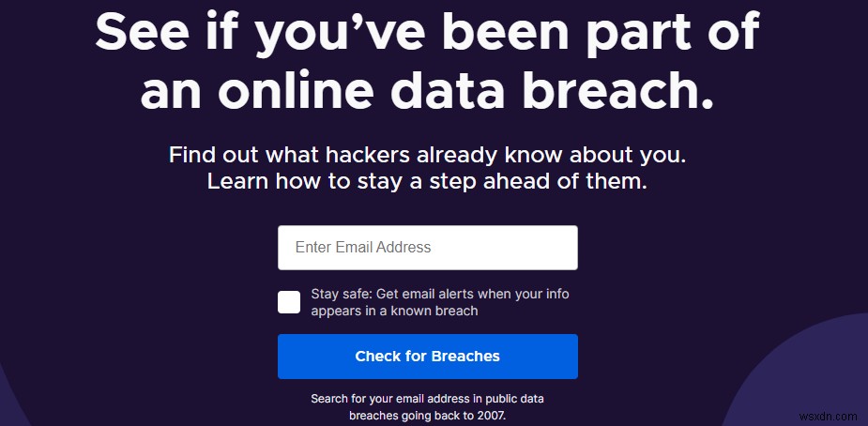Viewport: 868px width, 426px height.
Task: Click the word "online" in the heading
Action: (298, 94)
